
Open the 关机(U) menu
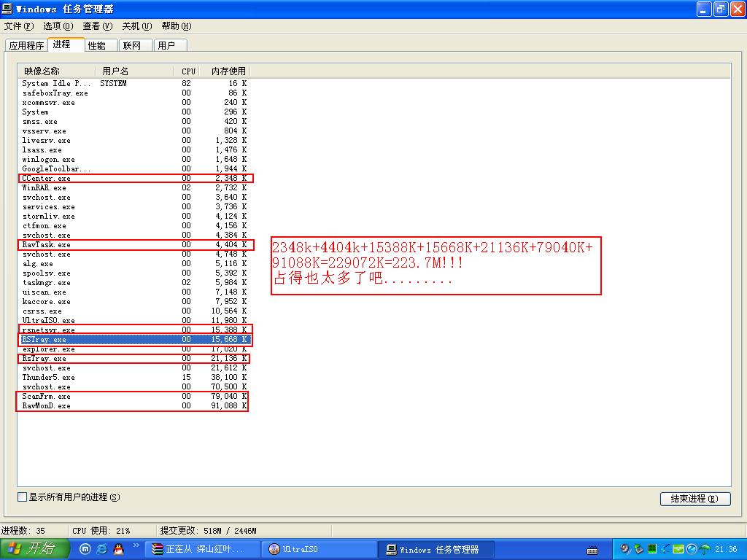click(136, 26)
